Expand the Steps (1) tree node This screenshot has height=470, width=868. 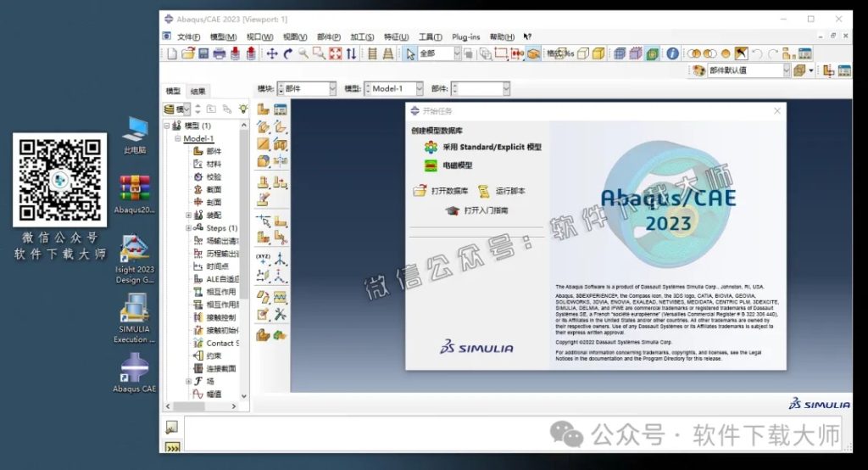pyautogui.click(x=188, y=228)
